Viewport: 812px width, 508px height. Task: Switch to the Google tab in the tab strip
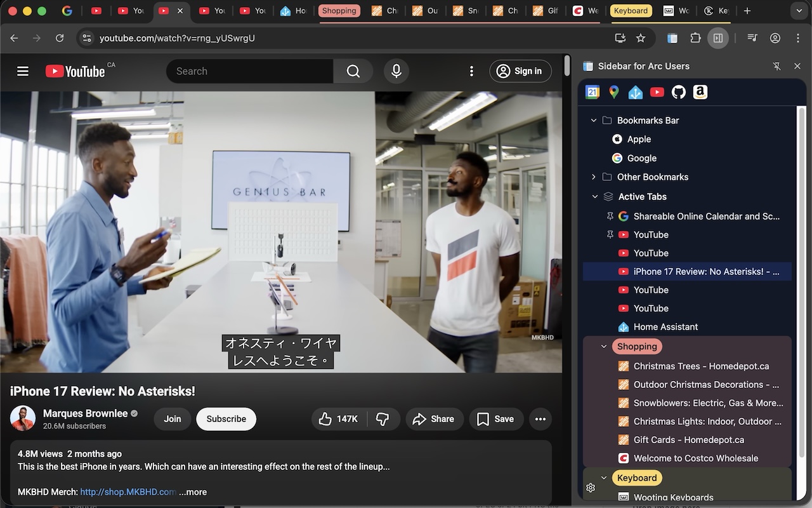click(67, 11)
